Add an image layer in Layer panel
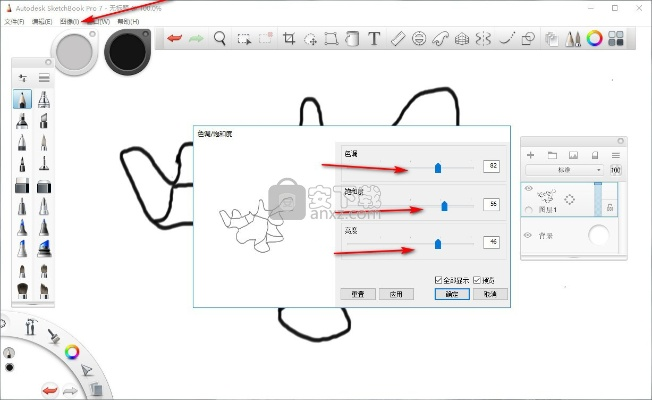The height and width of the screenshot is (400, 652). 573,155
